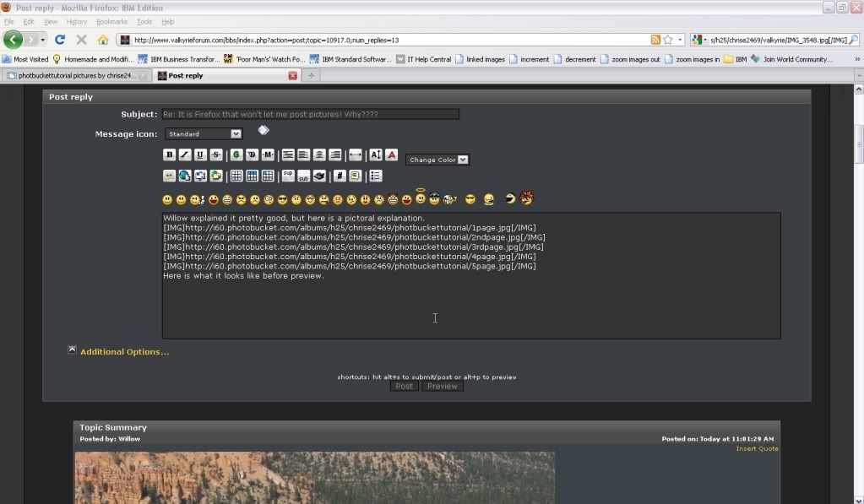Insert the orange-haired smiley at the row end
864x504 pixels.
pos(526,198)
